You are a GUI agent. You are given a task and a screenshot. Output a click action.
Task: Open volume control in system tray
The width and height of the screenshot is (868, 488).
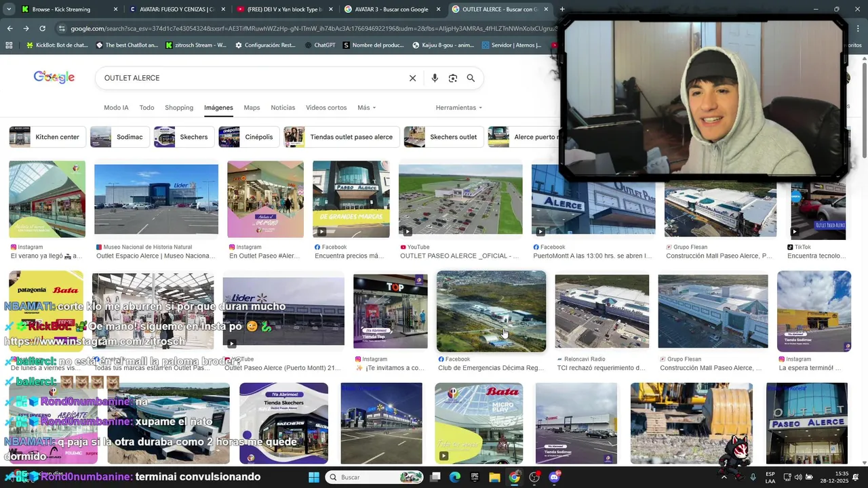798,477
